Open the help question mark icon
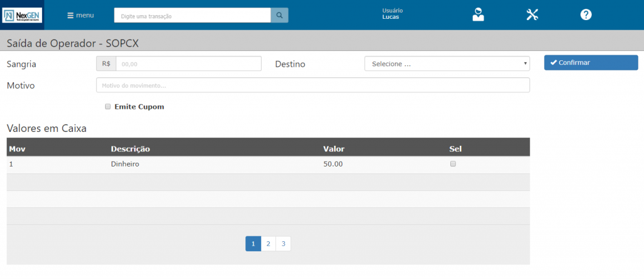 [586, 14]
